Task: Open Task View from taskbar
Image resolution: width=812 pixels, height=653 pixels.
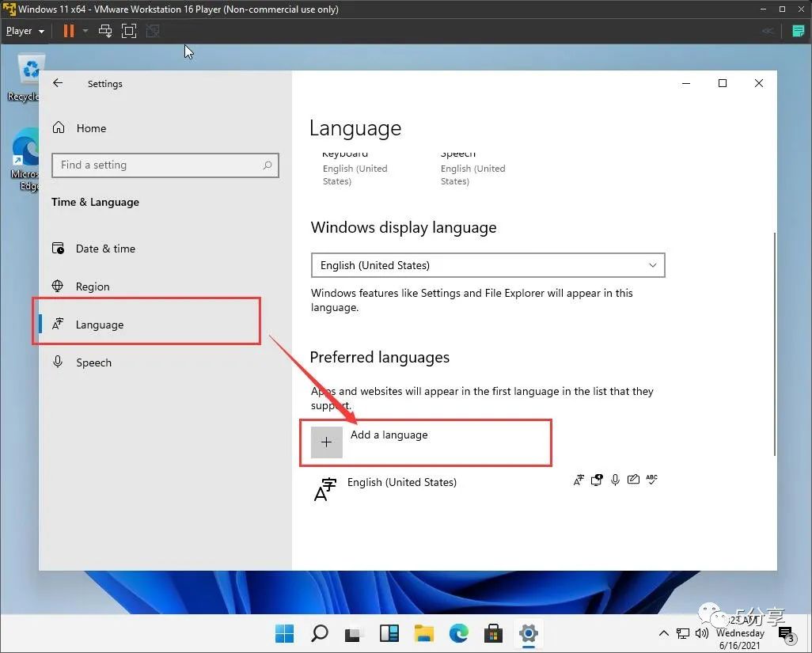Action: tap(354, 634)
